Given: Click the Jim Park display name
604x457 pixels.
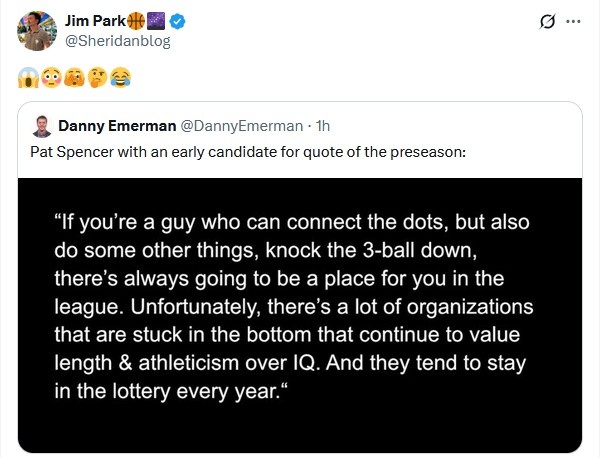Looking at the screenshot, I should (x=94, y=21).
